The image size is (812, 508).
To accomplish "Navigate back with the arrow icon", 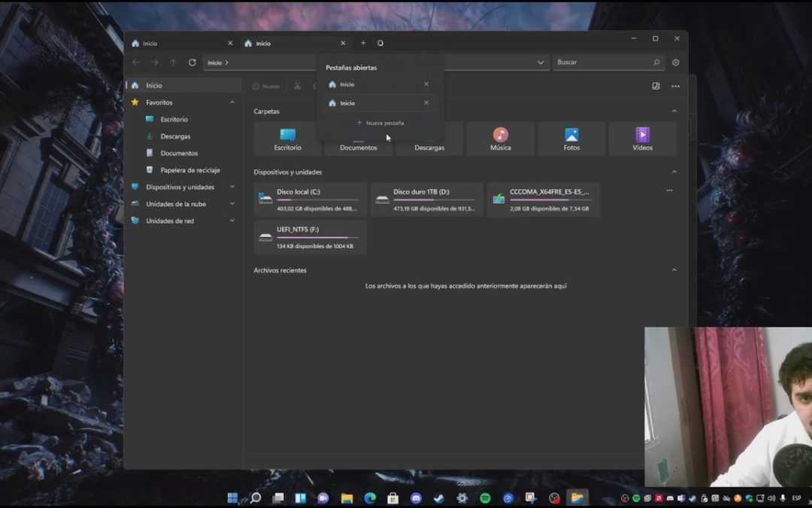I will pyautogui.click(x=135, y=62).
